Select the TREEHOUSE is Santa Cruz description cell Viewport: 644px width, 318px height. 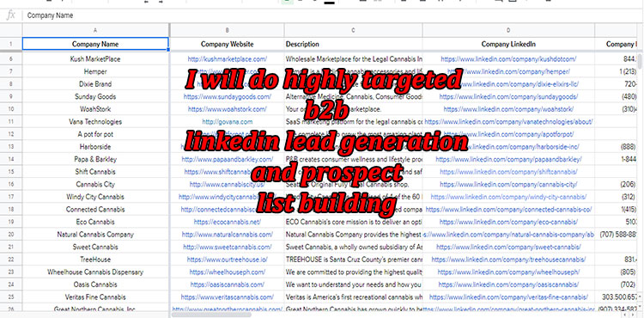pyautogui.click(x=353, y=260)
